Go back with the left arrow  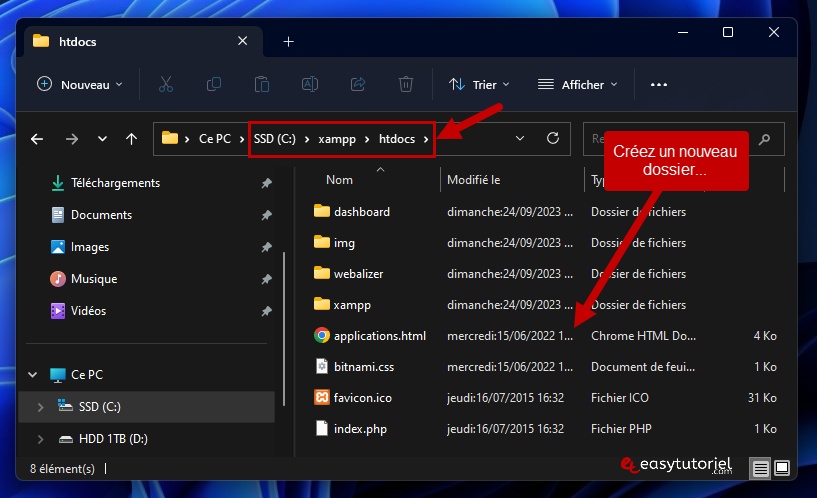click(37, 139)
